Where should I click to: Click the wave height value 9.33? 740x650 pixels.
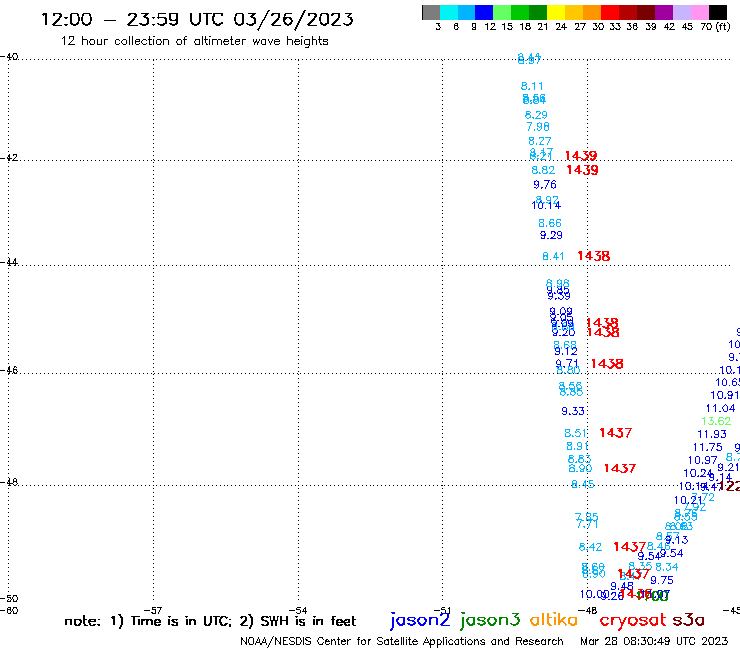click(x=573, y=412)
